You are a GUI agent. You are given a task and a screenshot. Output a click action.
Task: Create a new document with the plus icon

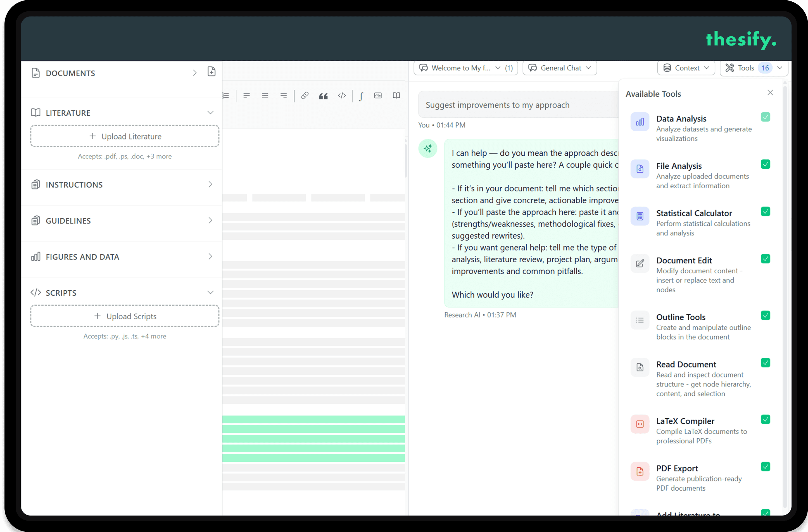[211, 72]
